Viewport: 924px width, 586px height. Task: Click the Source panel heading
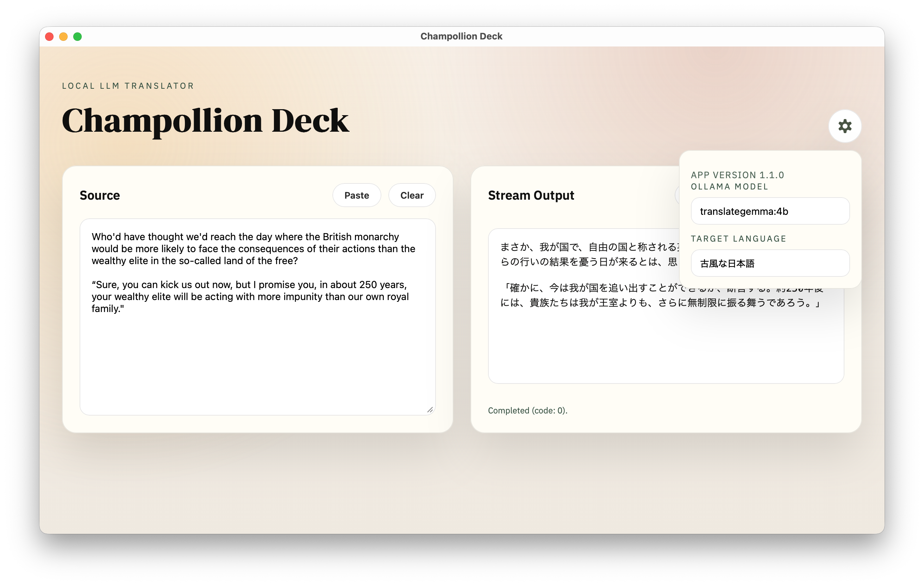(x=100, y=195)
